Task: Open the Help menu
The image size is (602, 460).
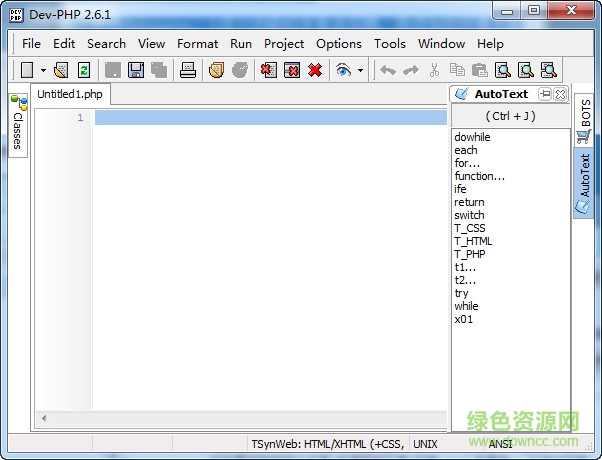Action: (490, 44)
